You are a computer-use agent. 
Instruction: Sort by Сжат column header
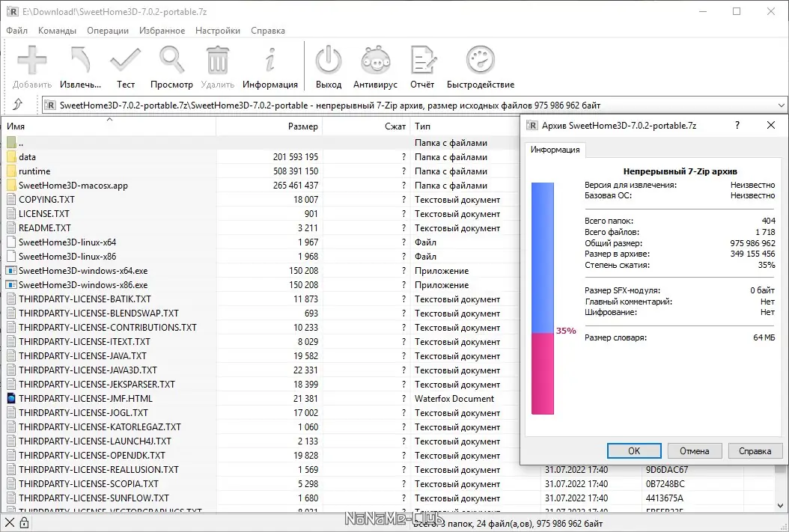pyautogui.click(x=366, y=126)
